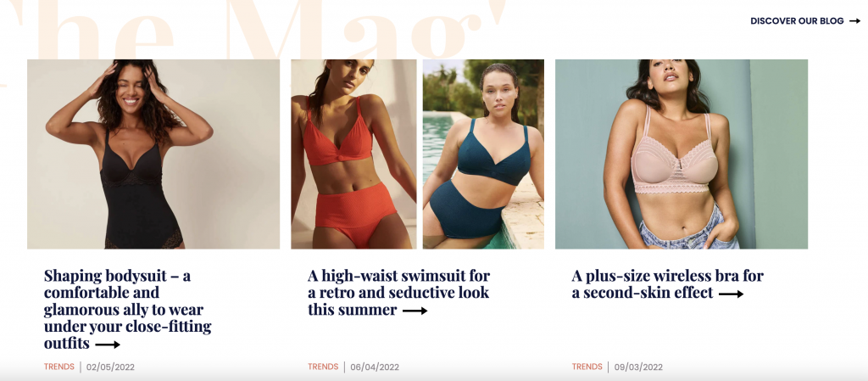The height and width of the screenshot is (381, 868).
Task: Select the teal swimsuit poolside photo
Action: (483, 154)
